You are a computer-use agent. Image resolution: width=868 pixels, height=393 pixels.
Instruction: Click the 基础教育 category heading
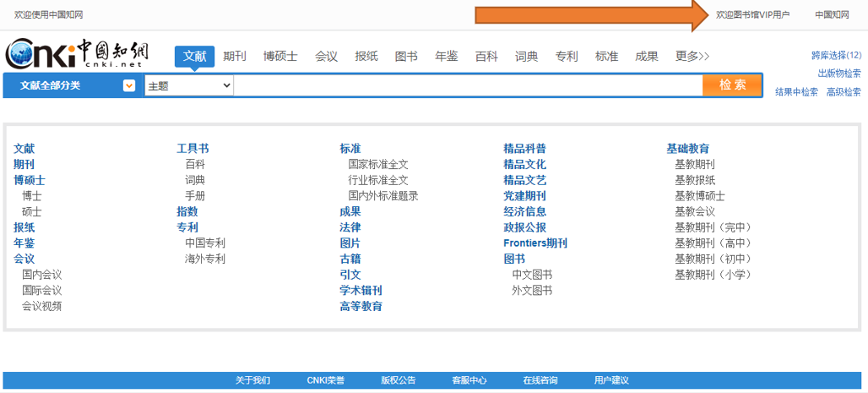click(x=687, y=149)
